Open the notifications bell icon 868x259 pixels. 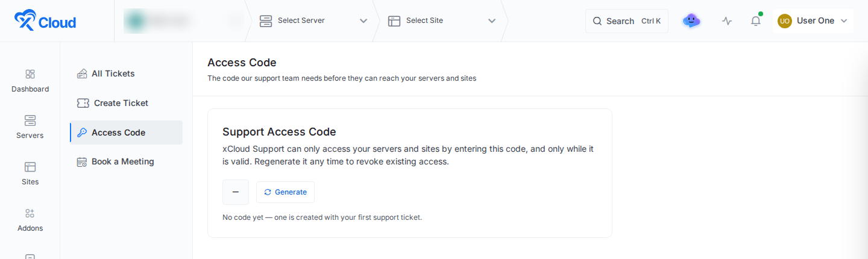(755, 21)
